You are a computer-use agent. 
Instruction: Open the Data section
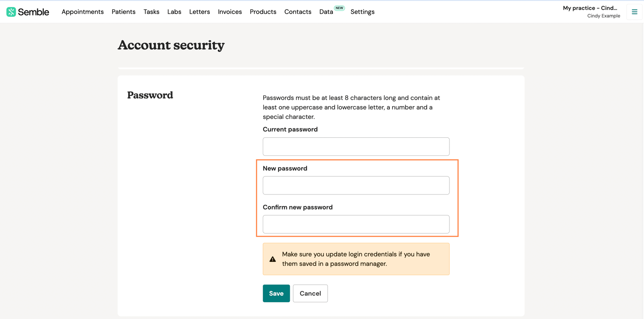[x=326, y=12]
